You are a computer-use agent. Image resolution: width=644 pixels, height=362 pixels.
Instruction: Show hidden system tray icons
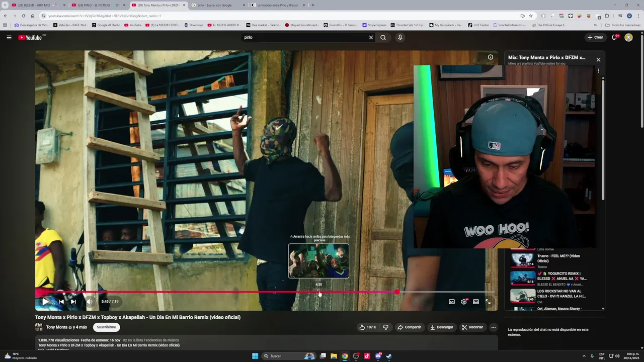click(x=584, y=356)
